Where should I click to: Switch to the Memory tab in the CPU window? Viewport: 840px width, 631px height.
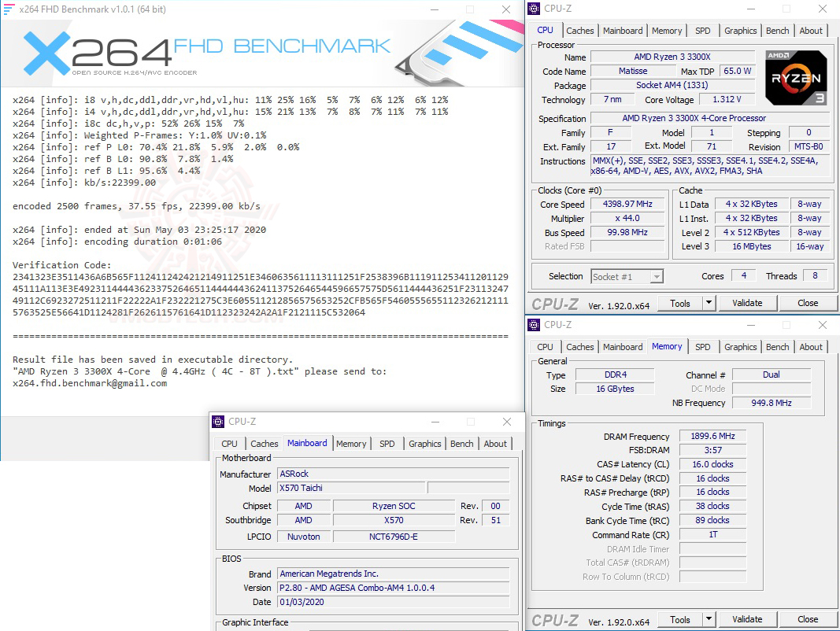point(667,31)
